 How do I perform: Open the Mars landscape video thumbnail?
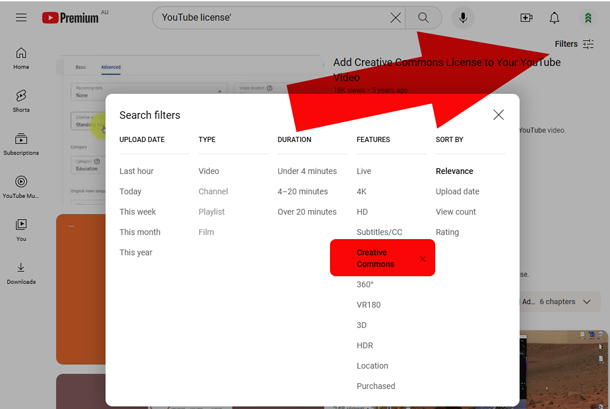(564, 370)
